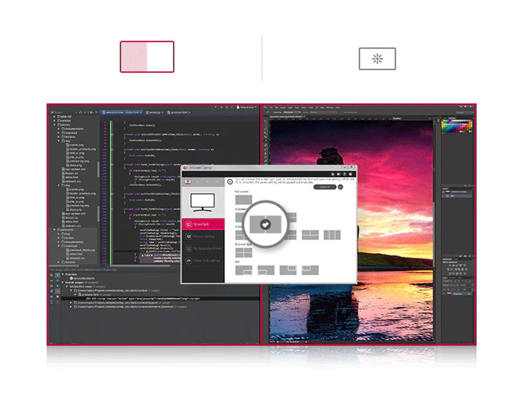Collapse the Found usages node in results
Screen dimensions: 532x399
63,282
